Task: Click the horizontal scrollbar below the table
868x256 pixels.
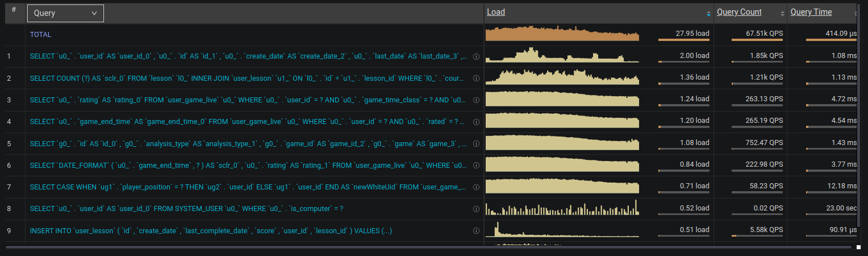Action: click(x=432, y=247)
